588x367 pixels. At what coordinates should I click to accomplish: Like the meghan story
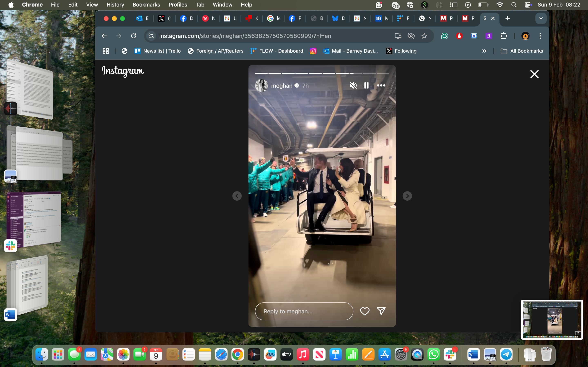tap(365, 311)
